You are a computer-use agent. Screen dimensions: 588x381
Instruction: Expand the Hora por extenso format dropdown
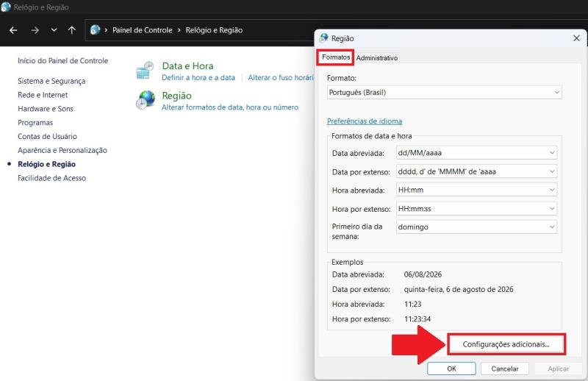point(476,208)
